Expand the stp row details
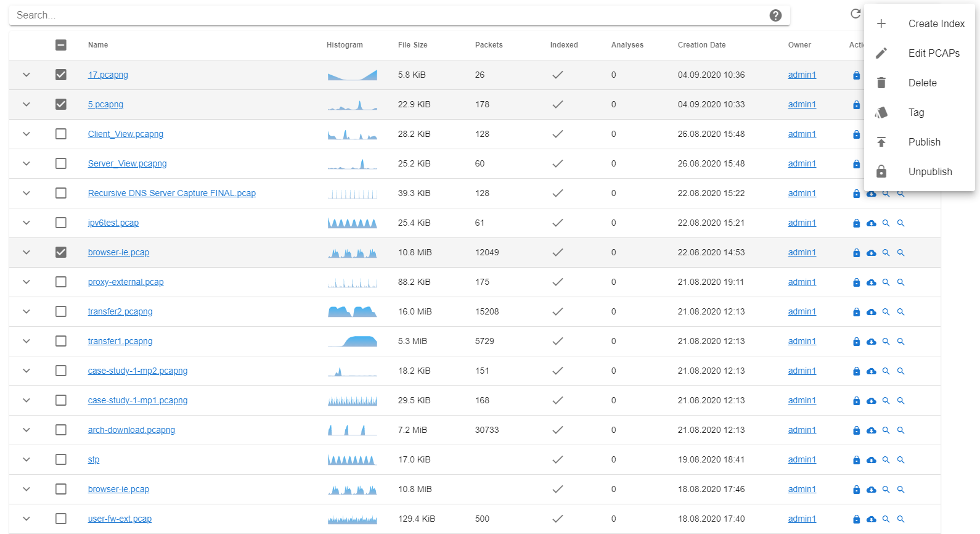Viewport: 980px width, 534px height. (x=27, y=459)
